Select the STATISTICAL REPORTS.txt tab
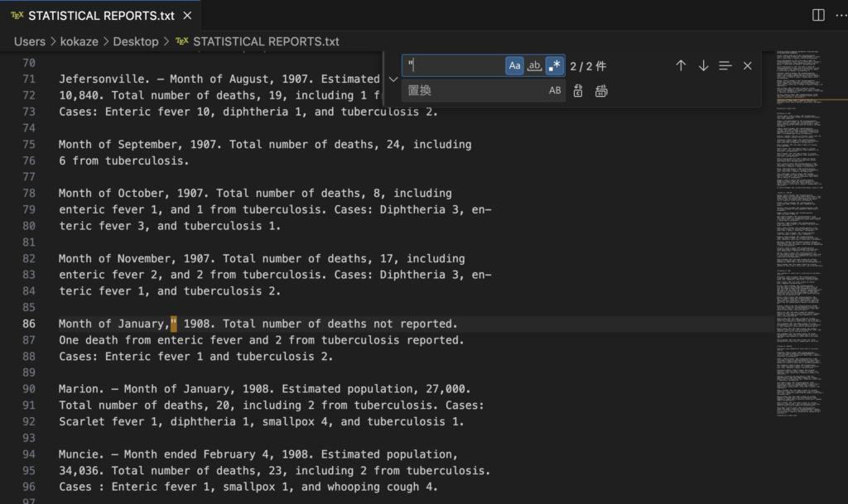Screen dimensions: 848x504 (100, 16)
